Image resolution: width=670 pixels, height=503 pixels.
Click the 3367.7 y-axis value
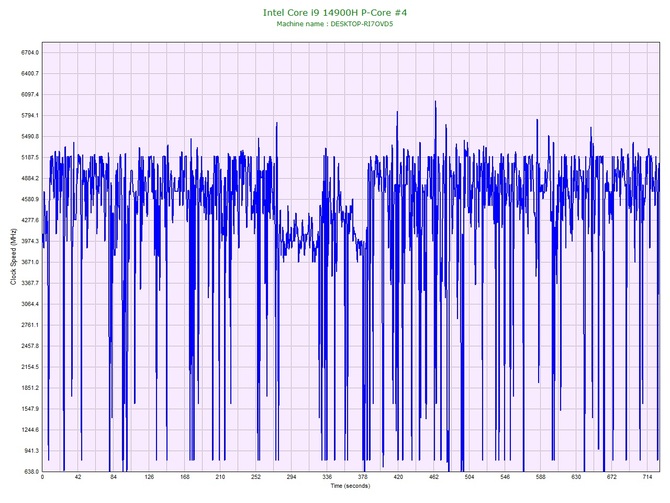(30, 283)
